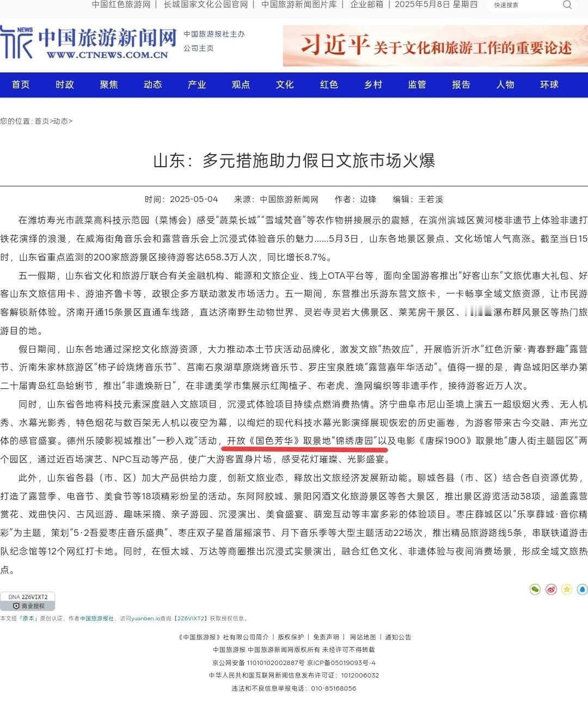588x714 pixels.
Task: Click 公司主页 link near logo
Action: 199,48
